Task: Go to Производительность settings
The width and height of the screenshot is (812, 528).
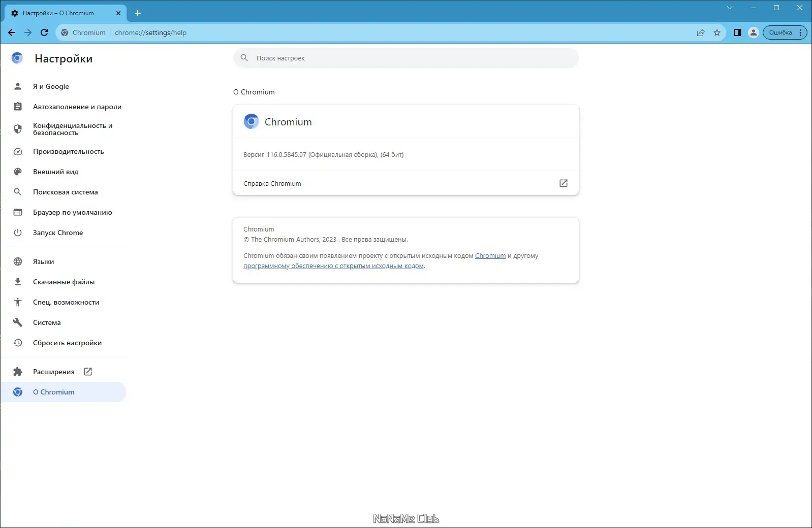Action: click(64, 151)
